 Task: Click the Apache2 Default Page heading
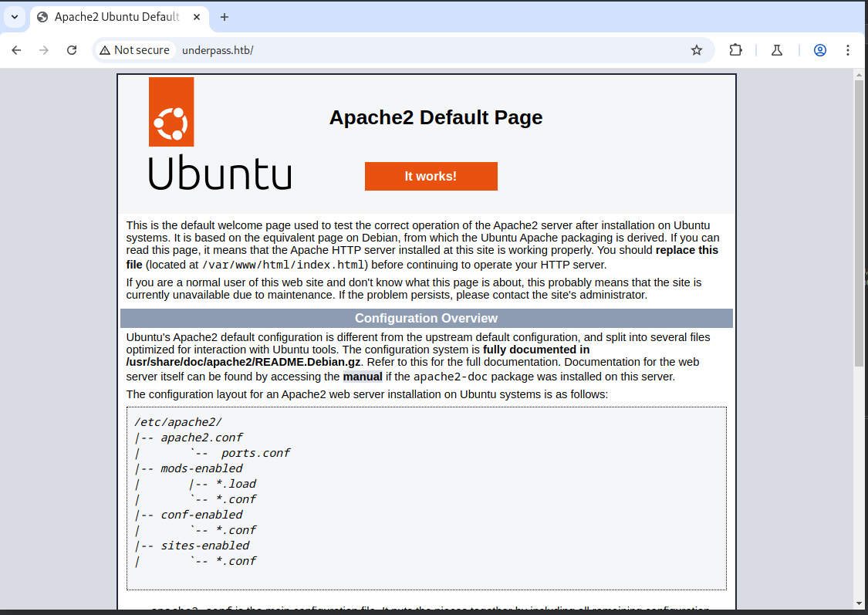coord(436,117)
